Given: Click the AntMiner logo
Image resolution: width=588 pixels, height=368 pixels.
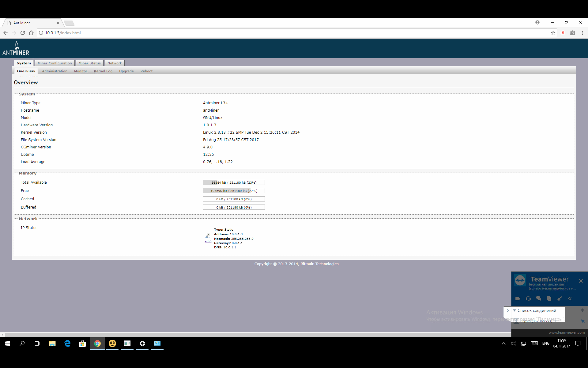Looking at the screenshot, I should pos(16,48).
